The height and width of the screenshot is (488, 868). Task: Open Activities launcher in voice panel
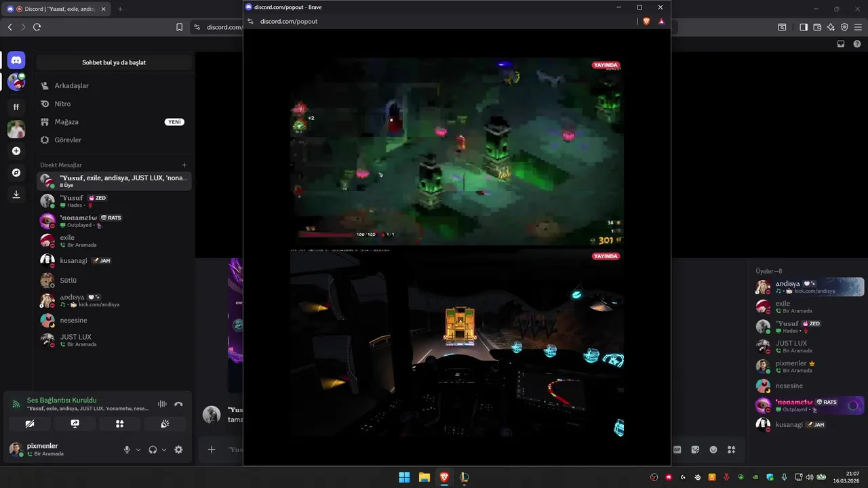point(120,424)
